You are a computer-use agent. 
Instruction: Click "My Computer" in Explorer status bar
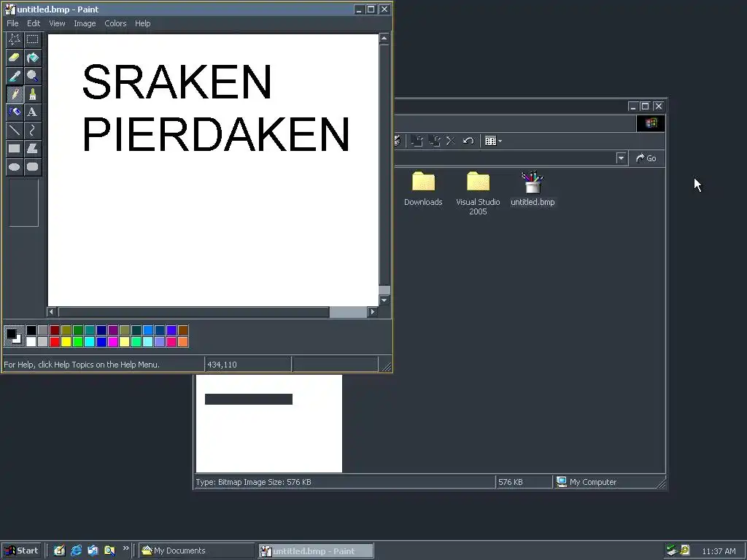point(592,482)
